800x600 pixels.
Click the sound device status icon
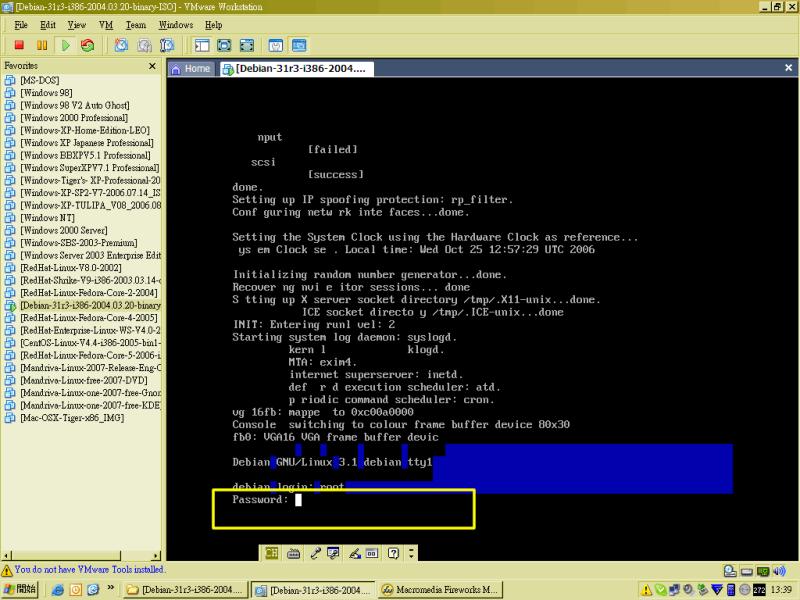[779, 571]
